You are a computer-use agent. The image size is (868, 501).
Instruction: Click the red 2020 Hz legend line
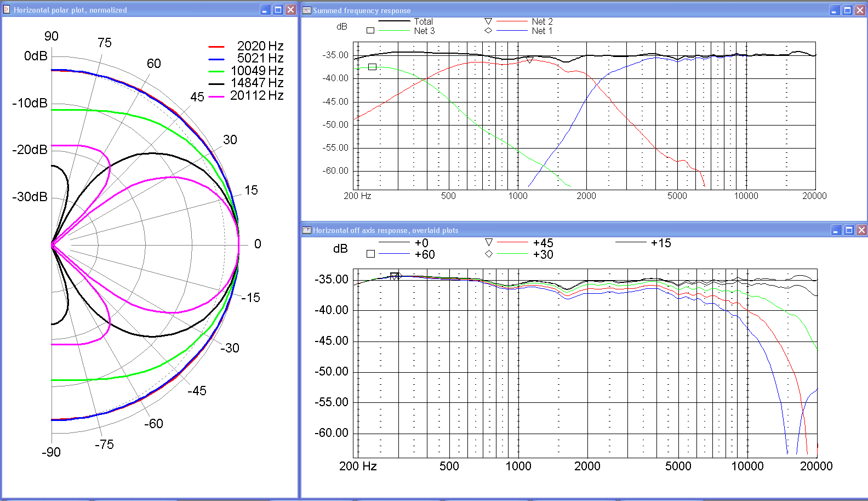click(216, 47)
